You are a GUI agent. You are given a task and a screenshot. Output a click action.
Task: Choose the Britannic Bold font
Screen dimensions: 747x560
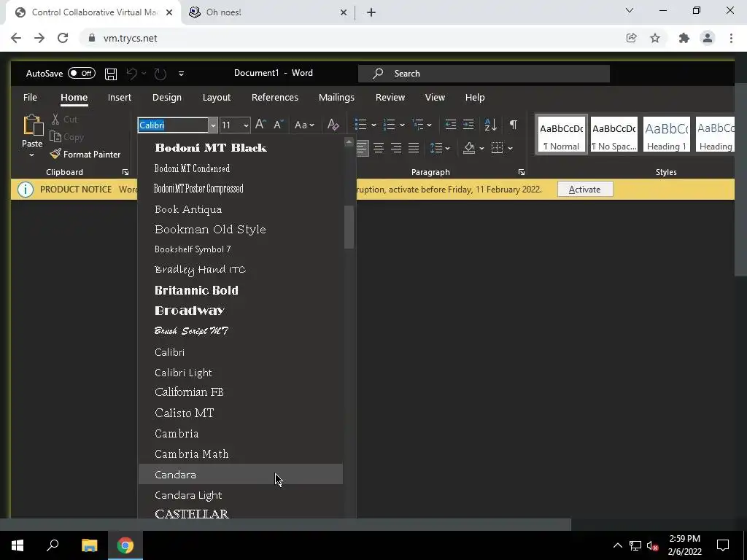241,290
